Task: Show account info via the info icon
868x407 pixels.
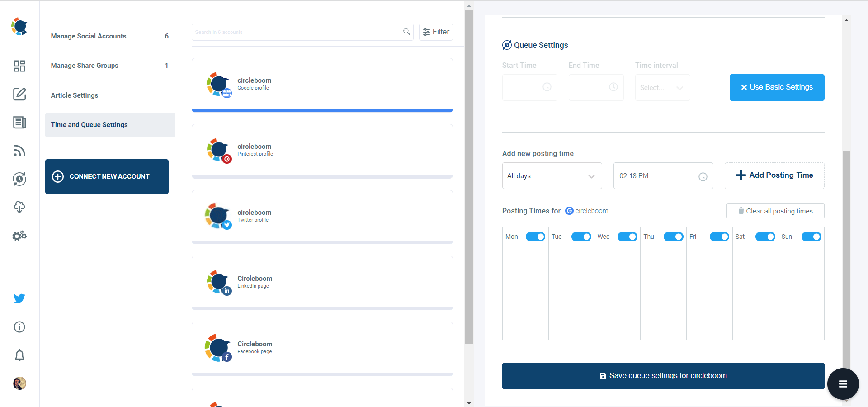Action: [x=19, y=327]
